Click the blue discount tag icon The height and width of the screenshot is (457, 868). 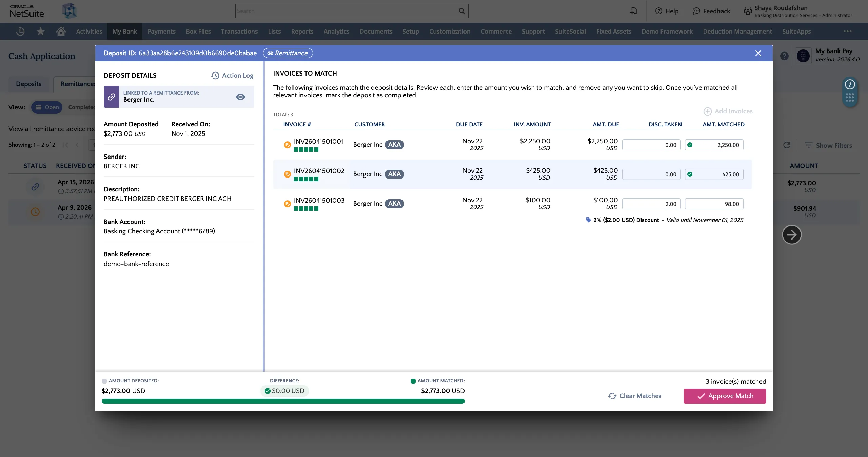tap(588, 220)
